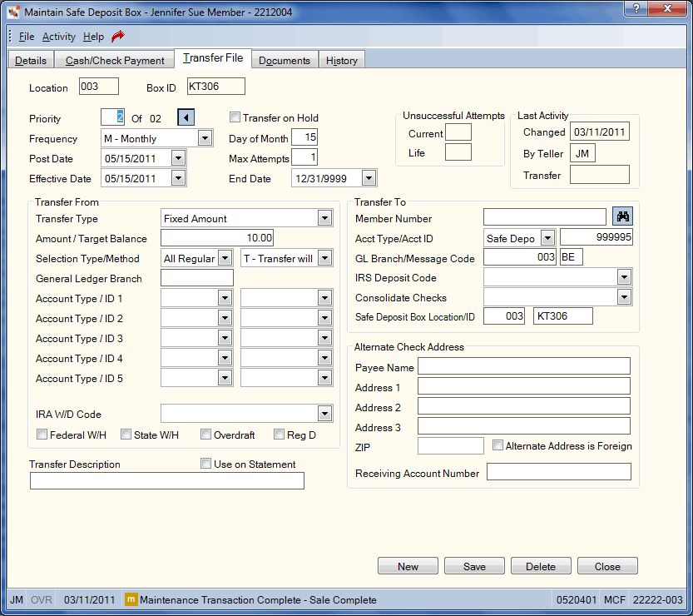Click the Max Attempts field
This screenshot has width=693, height=616.
(x=304, y=157)
